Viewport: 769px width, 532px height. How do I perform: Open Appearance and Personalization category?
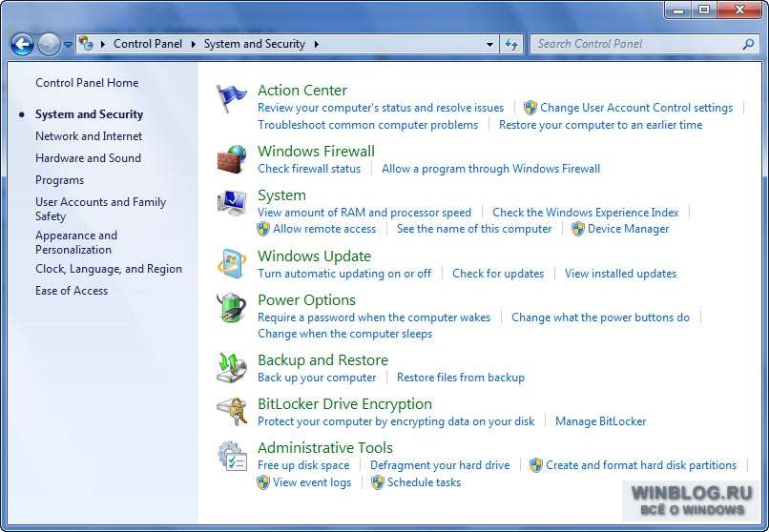point(76,242)
